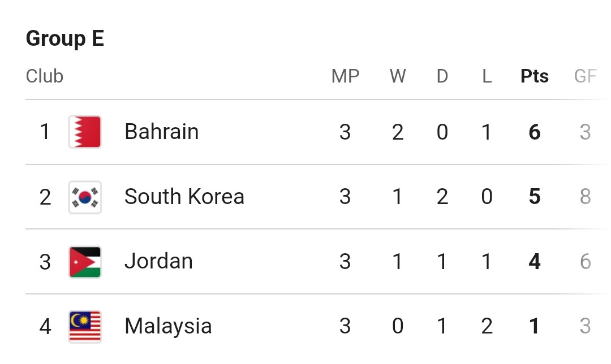Open the South Korea team link

(184, 196)
